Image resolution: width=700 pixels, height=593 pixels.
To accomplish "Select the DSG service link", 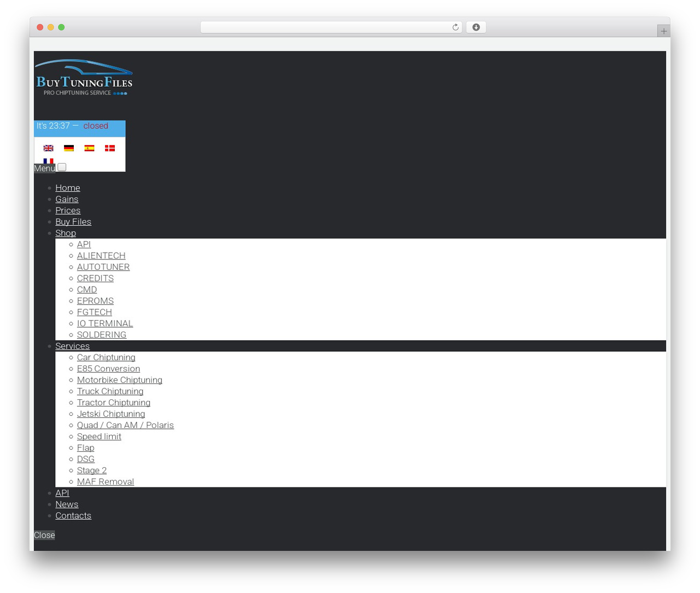I will pos(86,459).
